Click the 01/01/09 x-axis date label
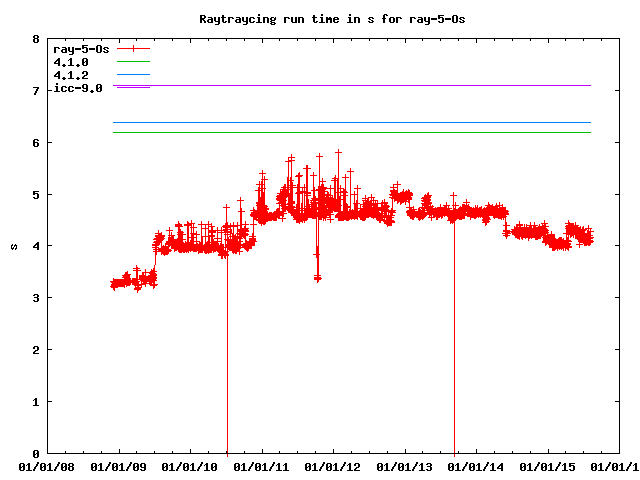The image size is (640, 480). [x=119, y=467]
